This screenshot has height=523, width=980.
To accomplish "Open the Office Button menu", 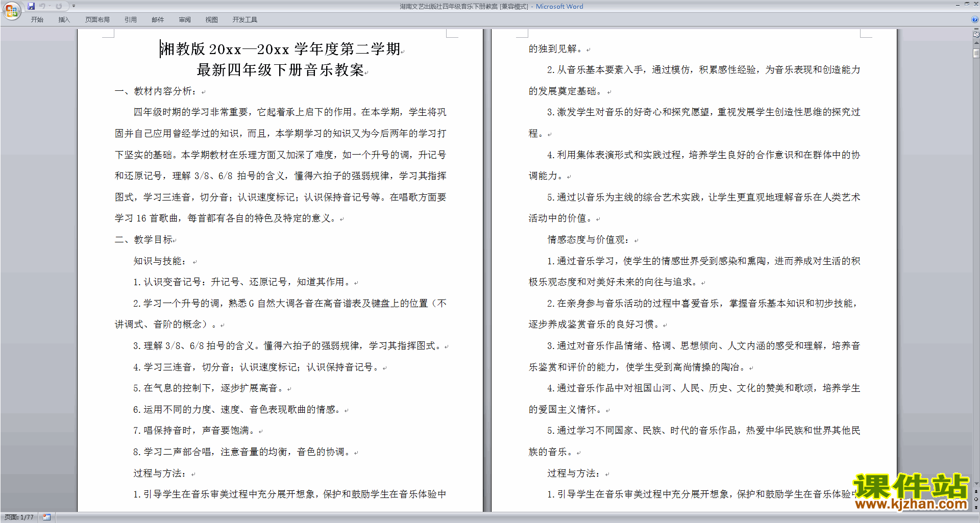I will (x=11, y=10).
